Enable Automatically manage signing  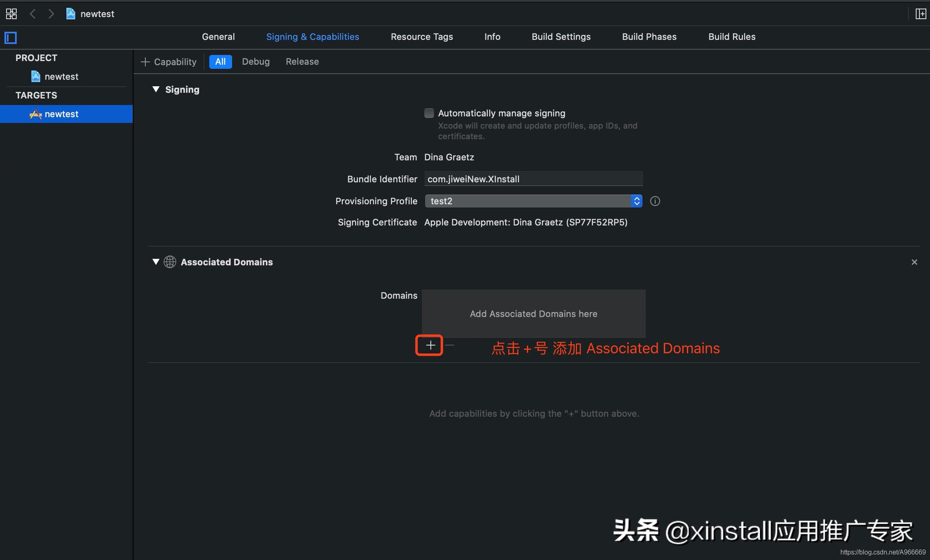click(x=429, y=113)
